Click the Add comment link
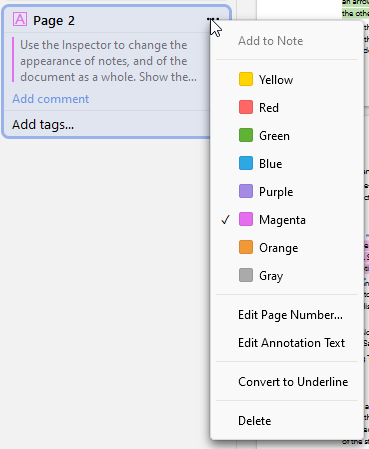 51,99
